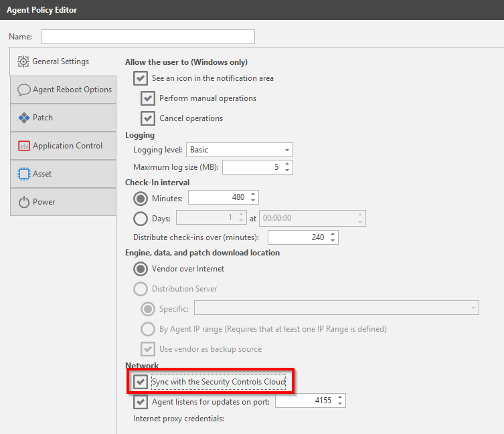Click the Patch diamond icon
Image resolution: width=504 pixels, height=434 pixels.
(24, 118)
